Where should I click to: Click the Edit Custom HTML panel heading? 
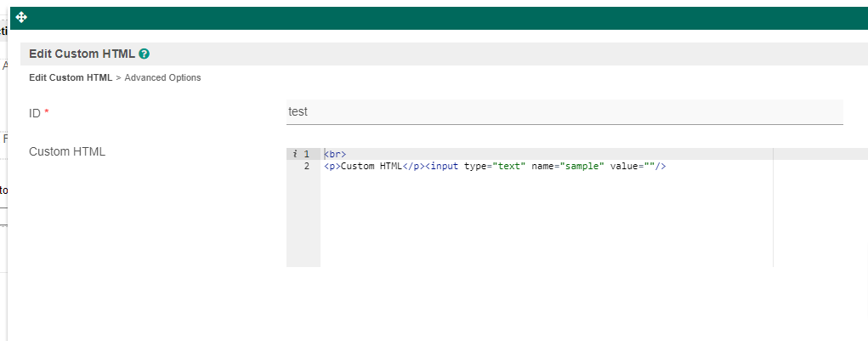pos(82,54)
